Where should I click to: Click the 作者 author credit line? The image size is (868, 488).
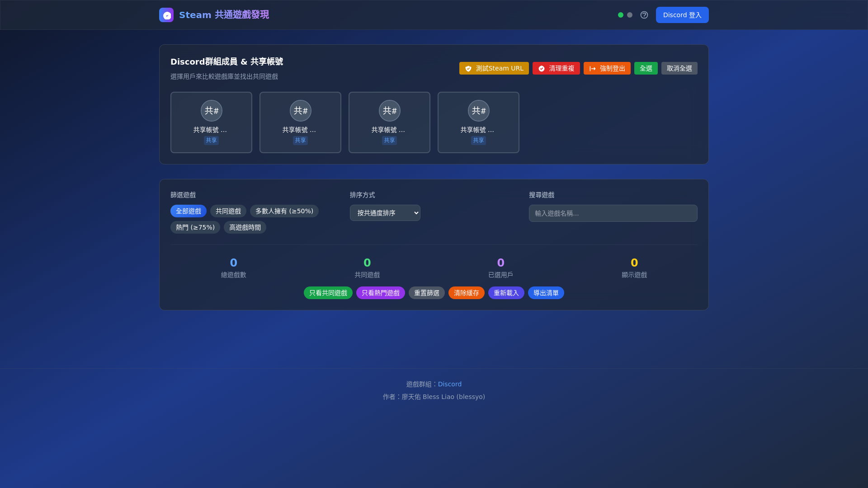(x=434, y=397)
